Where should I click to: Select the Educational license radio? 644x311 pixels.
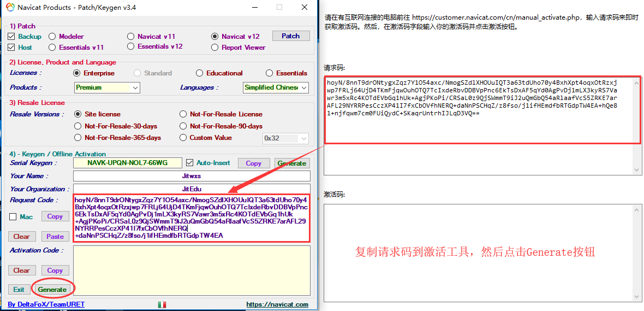pyautogui.click(x=199, y=73)
